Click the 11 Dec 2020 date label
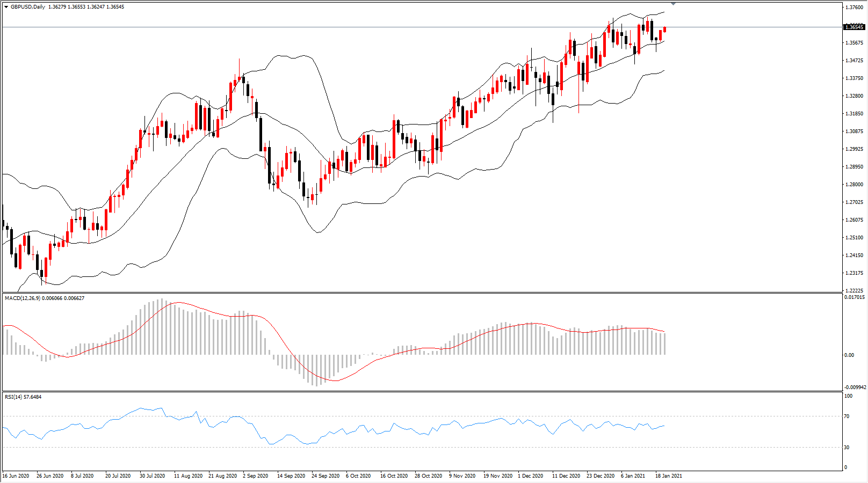The width and height of the screenshot is (868, 483). (566, 475)
